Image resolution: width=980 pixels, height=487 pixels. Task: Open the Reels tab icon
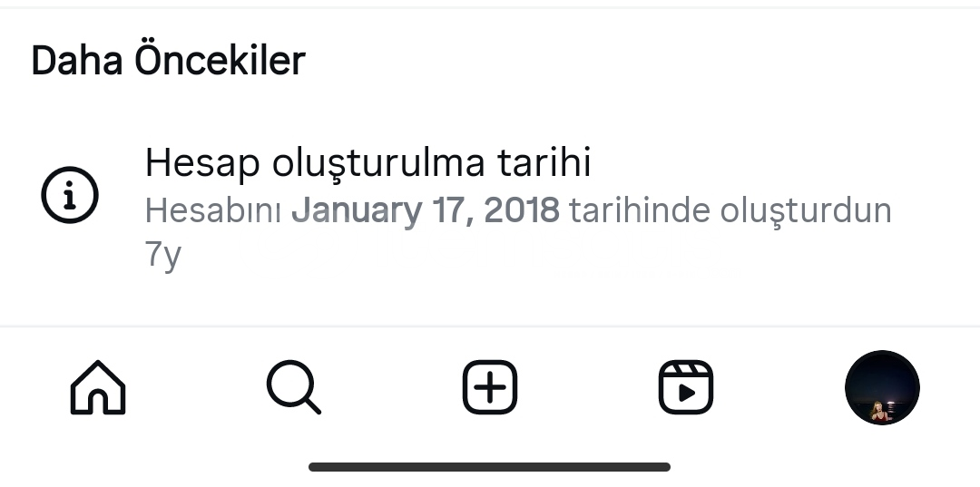pos(686,388)
